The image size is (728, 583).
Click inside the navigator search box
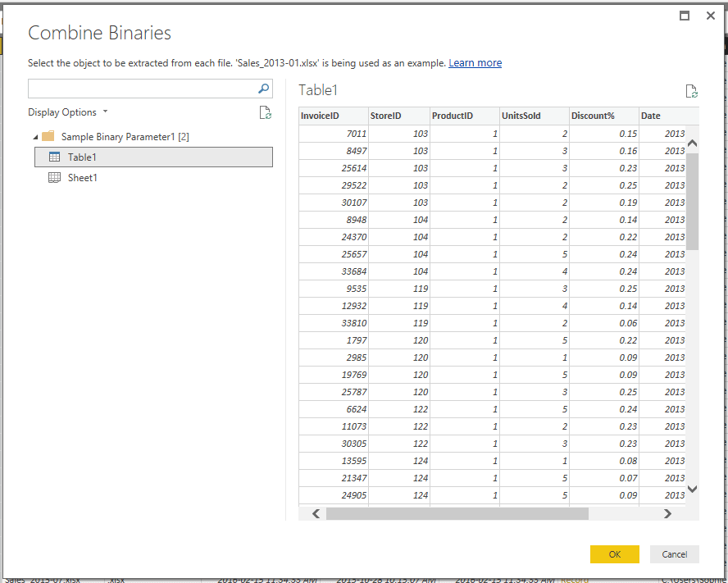139,89
